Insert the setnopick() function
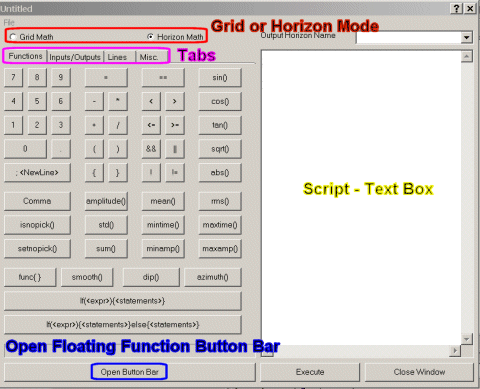This screenshot has width=480, height=389. coord(37,249)
